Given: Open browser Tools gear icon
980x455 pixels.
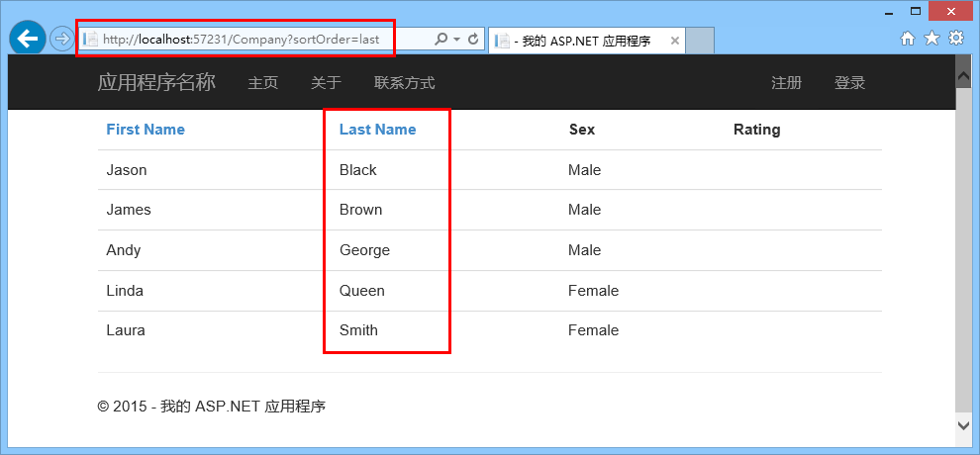Looking at the screenshot, I should (x=956, y=39).
